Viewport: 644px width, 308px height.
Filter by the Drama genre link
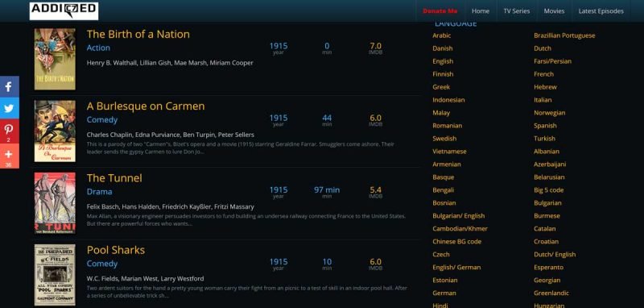pyautogui.click(x=99, y=192)
